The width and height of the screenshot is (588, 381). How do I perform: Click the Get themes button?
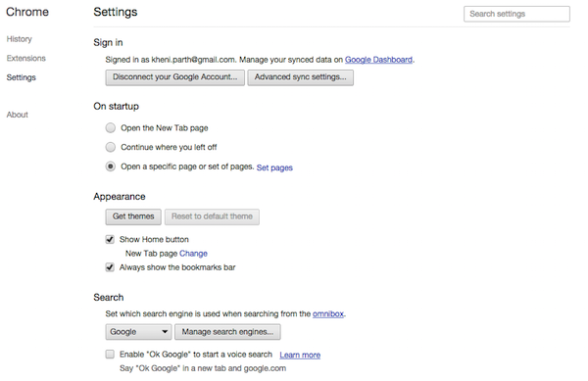click(x=133, y=216)
